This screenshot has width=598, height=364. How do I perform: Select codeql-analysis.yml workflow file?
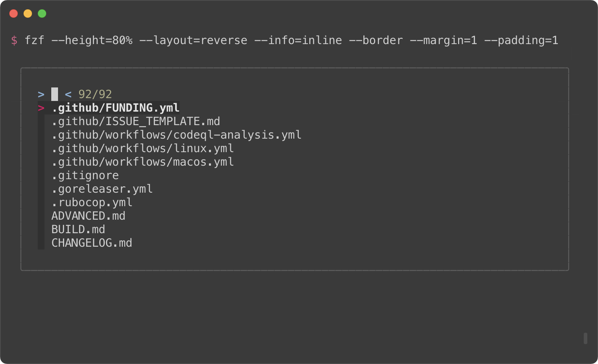[x=176, y=135]
